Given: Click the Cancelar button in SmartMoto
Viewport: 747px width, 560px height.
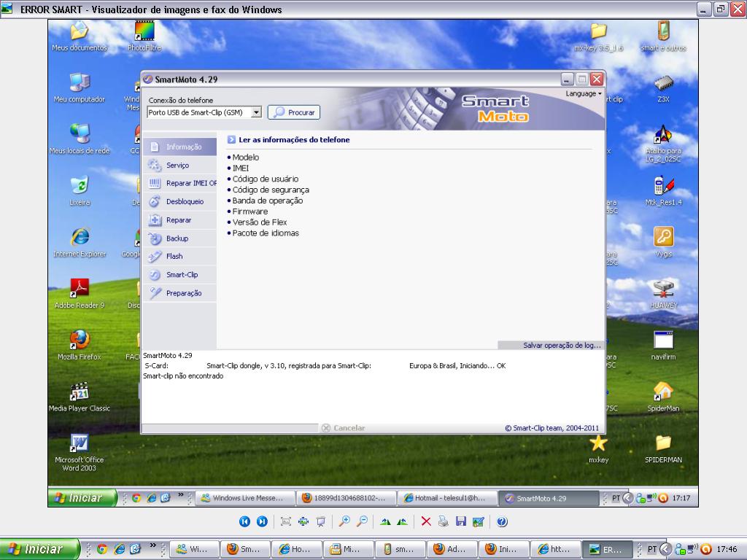Looking at the screenshot, I should (x=344, y=427).
